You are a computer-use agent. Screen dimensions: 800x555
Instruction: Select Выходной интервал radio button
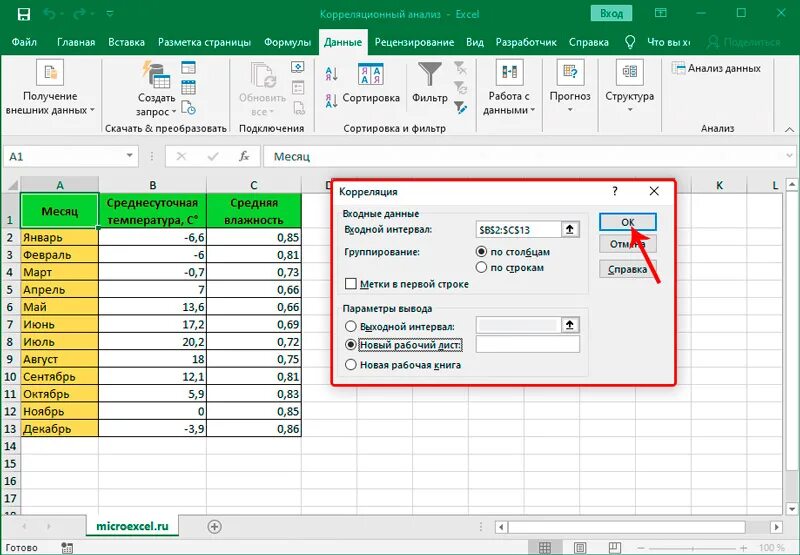point(351,326)
